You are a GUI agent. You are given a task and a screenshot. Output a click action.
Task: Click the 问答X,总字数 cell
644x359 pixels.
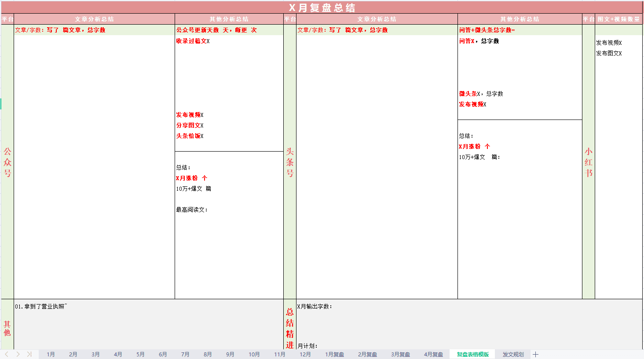coord(520,41)
